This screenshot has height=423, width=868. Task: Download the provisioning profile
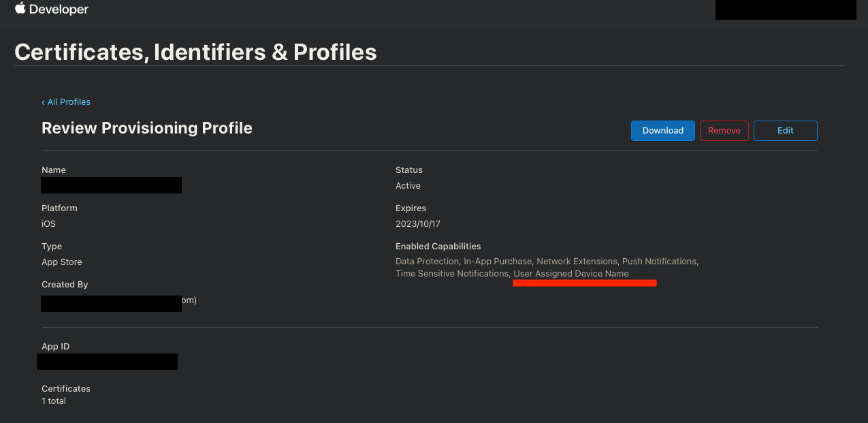pos(662,131)
